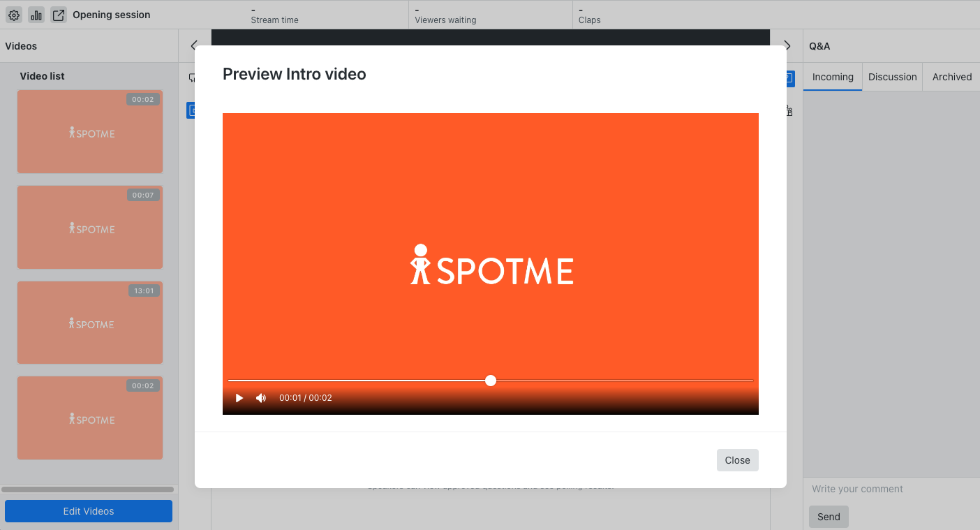Mute the preview video volume
980x530 pixels.
coord(261,398)
